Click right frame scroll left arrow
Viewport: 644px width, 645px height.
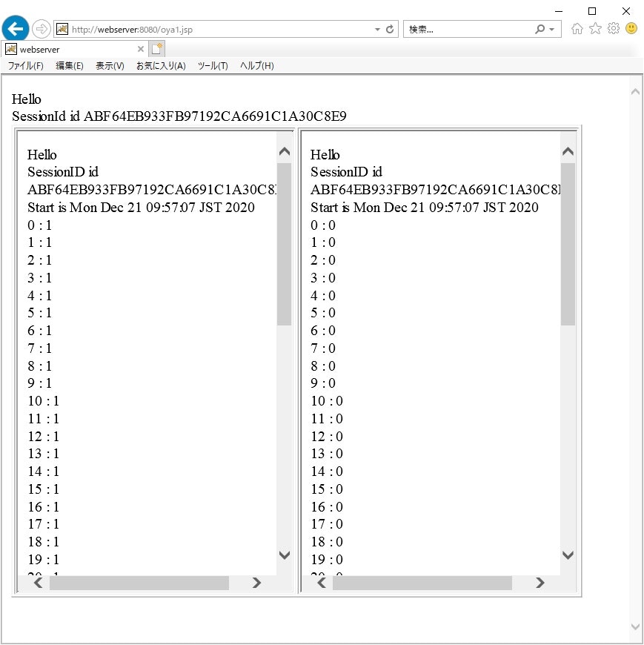pyautogui.click(x=322, y=583)
